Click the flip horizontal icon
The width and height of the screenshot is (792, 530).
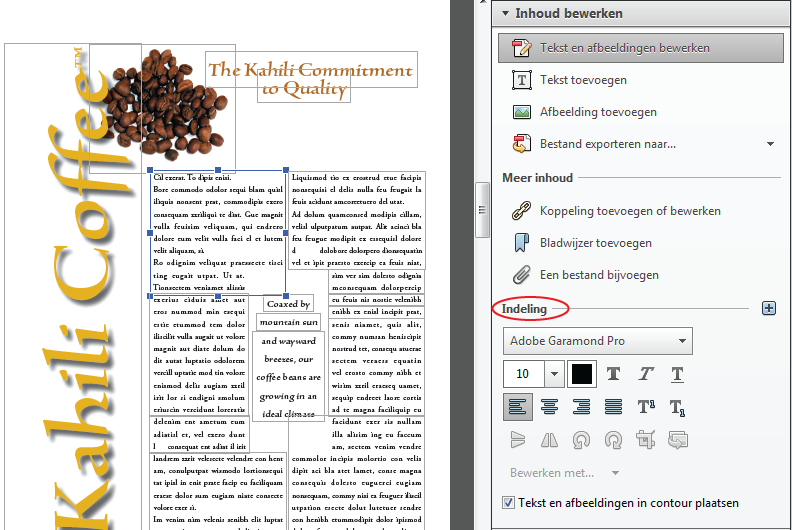pos(550,440)
